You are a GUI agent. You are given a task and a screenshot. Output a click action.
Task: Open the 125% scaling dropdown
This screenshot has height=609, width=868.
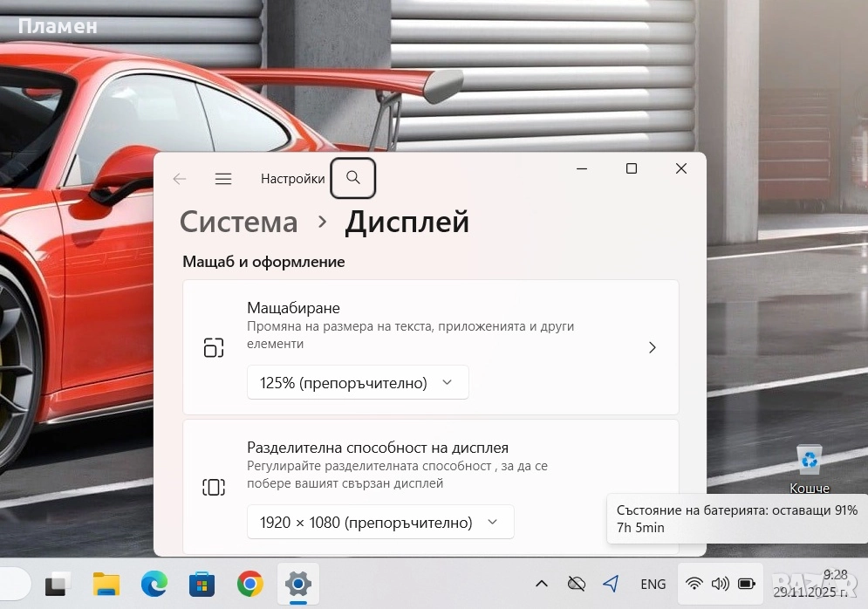[358, 382]
